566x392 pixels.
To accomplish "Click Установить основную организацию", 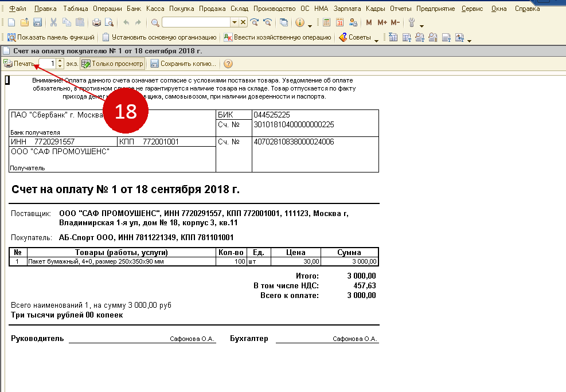I will [159, 37].
